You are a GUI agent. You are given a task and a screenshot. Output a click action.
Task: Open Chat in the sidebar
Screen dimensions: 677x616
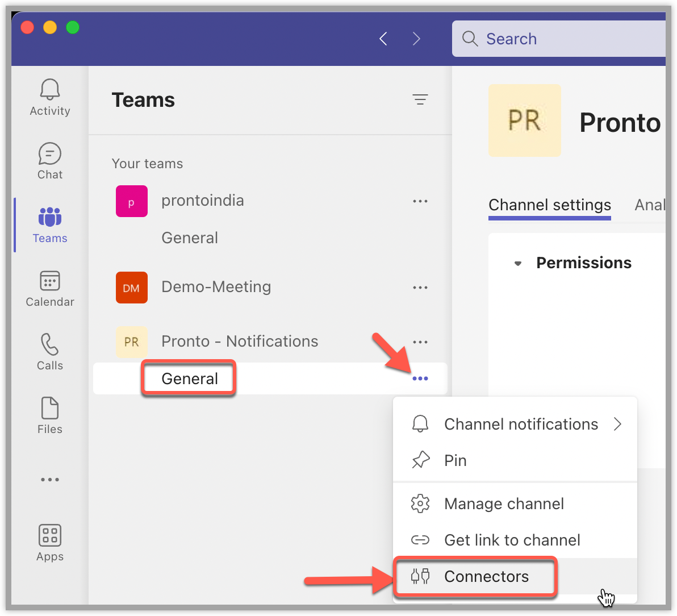[50, 161]
